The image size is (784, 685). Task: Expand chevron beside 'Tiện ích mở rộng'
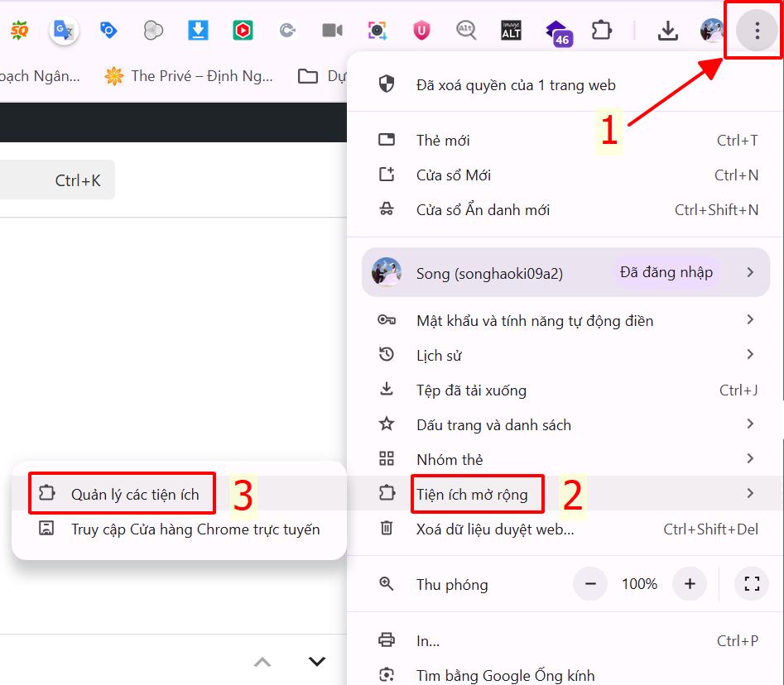pos(750,493)
